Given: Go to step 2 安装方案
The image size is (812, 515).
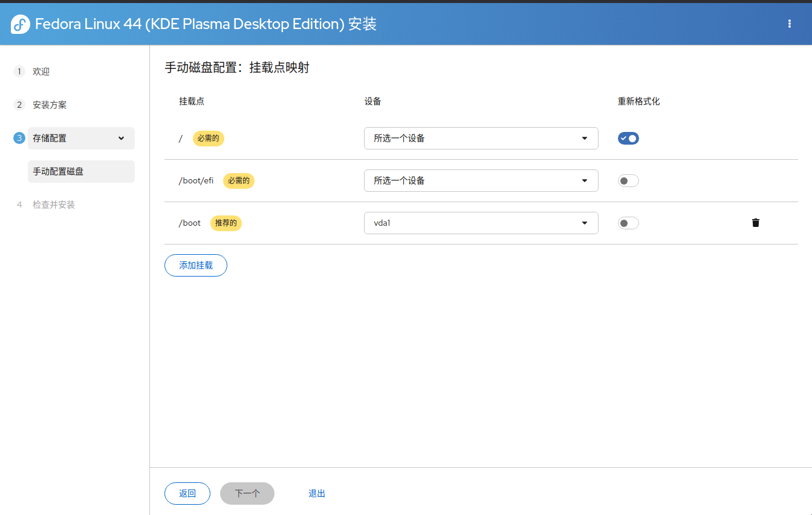Looking at the screenshot, I should pos(50,105).
